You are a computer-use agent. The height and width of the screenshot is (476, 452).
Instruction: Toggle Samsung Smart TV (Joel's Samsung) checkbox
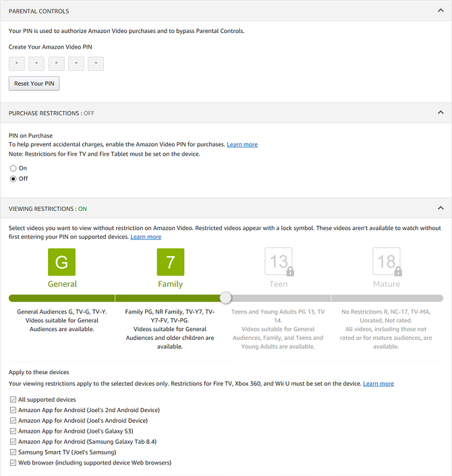[x=13, y=452]
